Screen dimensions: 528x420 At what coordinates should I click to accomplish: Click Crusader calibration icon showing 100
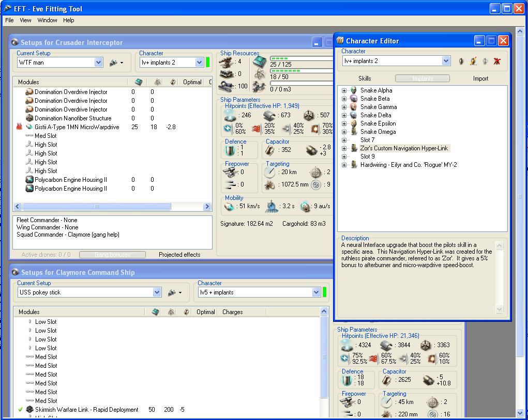point(227,86)
